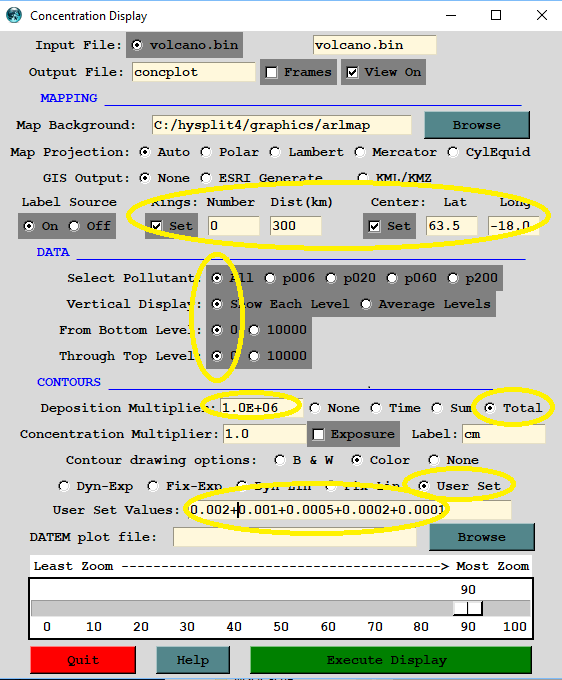The height and width of the screenshot is (680, 562).
Task: Edit the concplot output file field
Action: [193, 72]
